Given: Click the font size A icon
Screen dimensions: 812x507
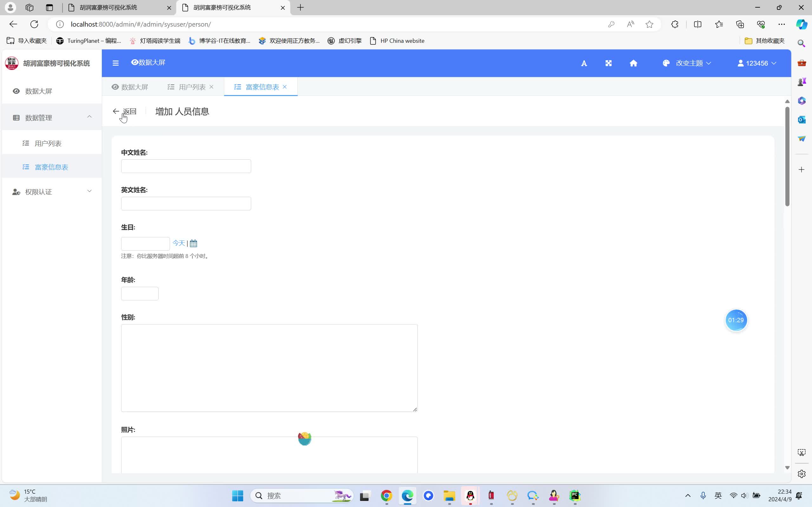Looking at the screenshot, I should (x=584, y=63).
